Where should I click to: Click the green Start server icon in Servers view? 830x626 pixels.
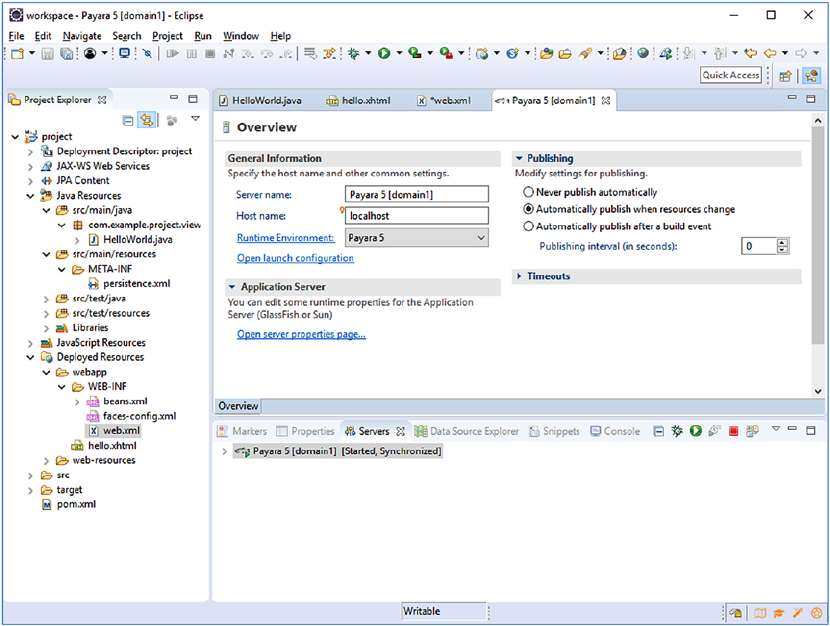click(x=696, y=431)
